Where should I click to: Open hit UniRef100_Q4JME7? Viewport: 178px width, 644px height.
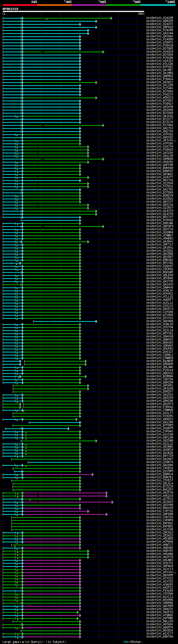[x=160, y=70]
